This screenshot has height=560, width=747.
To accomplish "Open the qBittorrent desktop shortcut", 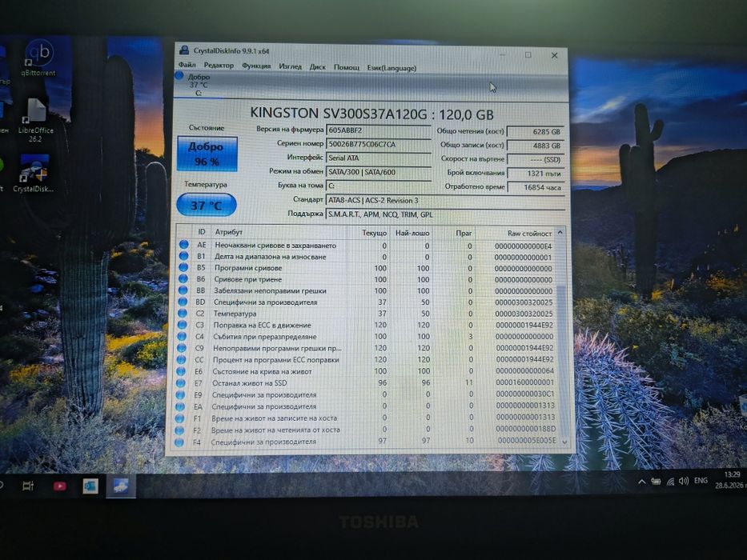I will (38, 58).
